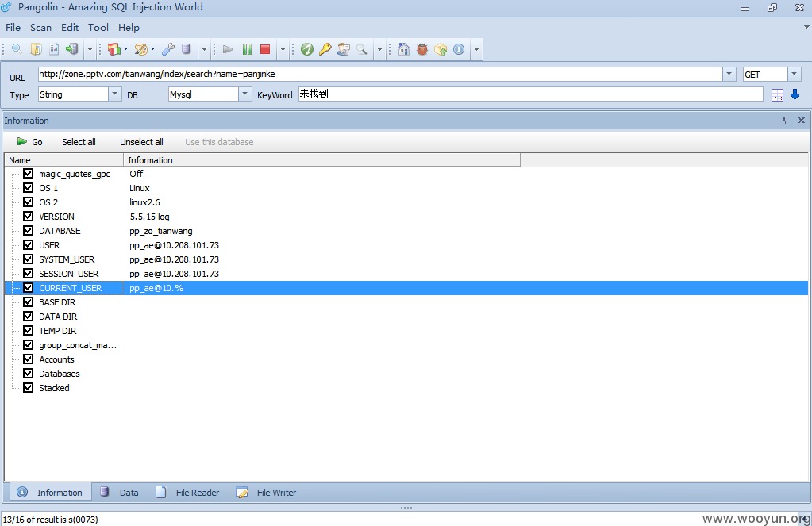Click the user account card icon
812x526 pixels.
point(344,49)
